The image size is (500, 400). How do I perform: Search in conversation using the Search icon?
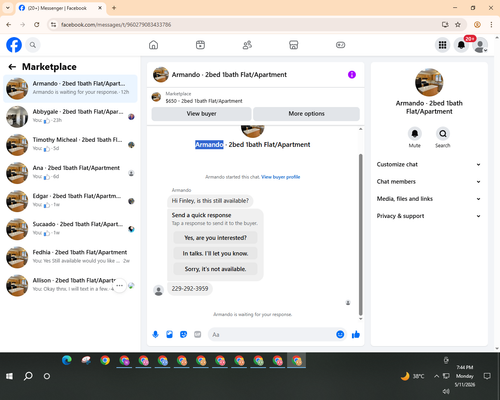click(x=443, y=134)
